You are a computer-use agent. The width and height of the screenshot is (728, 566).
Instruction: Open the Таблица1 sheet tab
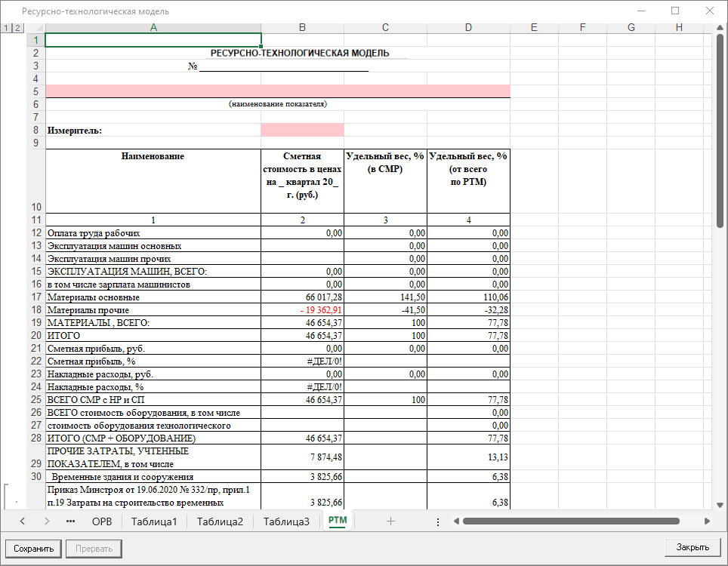pos(154,521)
